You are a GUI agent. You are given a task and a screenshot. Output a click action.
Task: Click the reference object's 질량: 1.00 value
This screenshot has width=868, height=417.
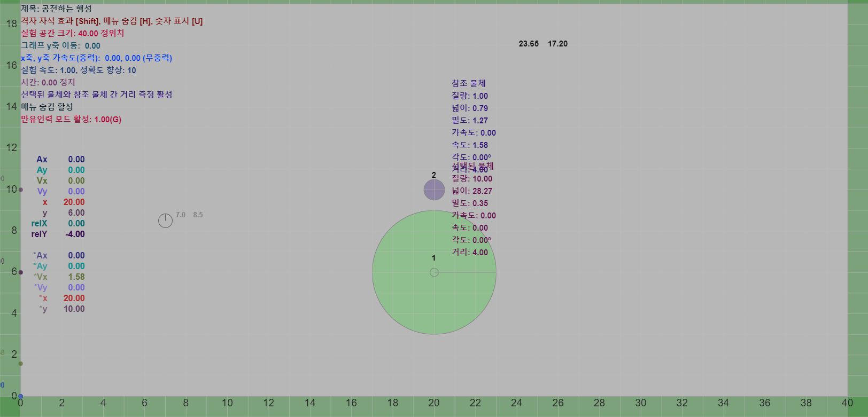(x=470, y=96)
